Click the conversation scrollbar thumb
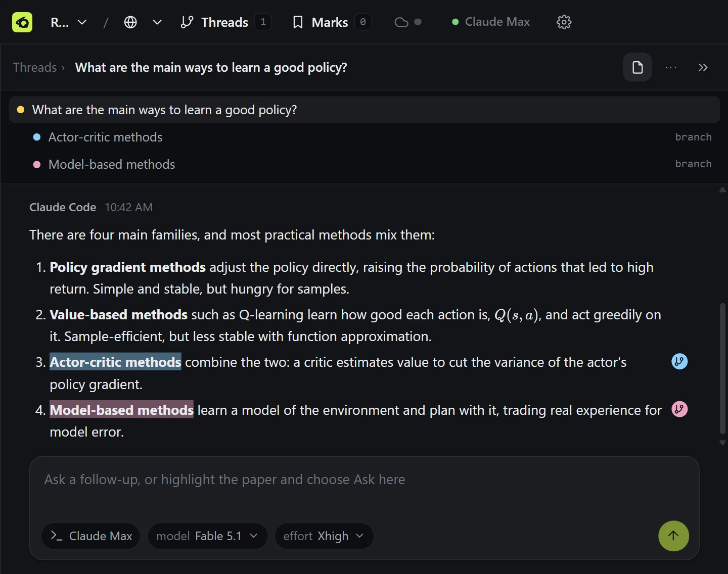The width and height of the screenshot is (728, 574). (x=722, y=368)
